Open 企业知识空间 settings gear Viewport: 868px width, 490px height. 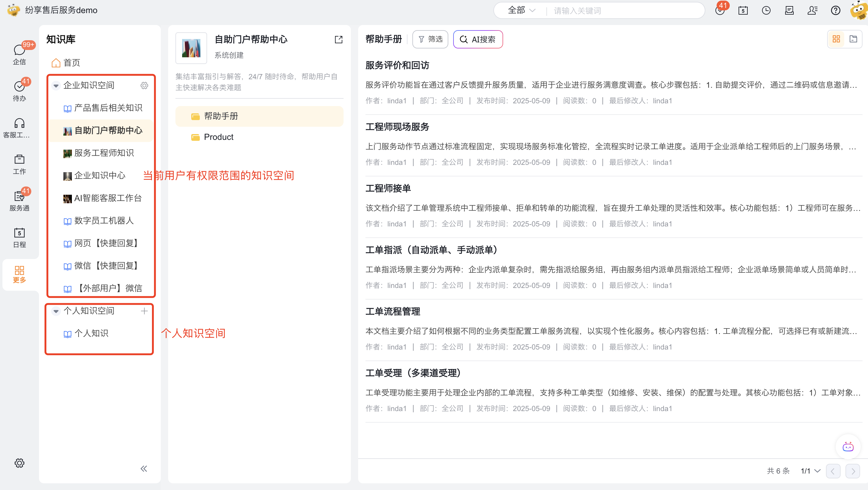point(144,85)
